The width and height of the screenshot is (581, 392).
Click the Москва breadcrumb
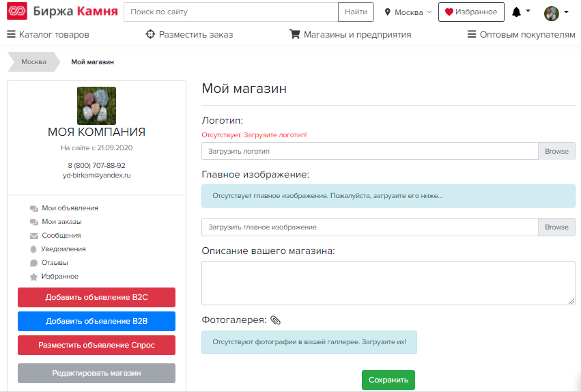tap(33, 62)
